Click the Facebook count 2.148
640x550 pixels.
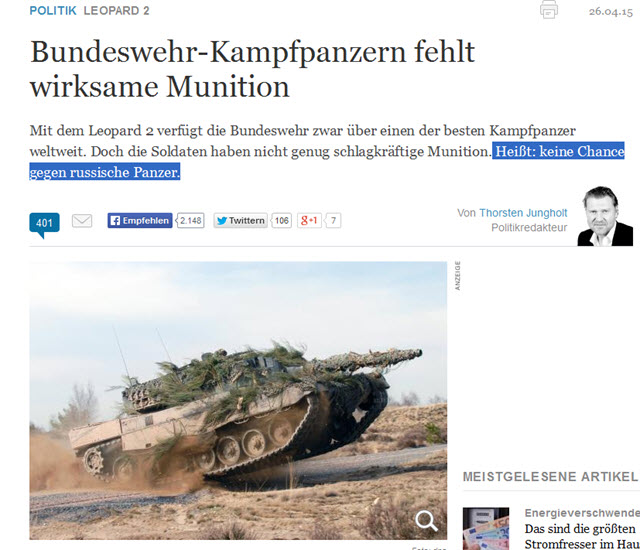[190, 221]
